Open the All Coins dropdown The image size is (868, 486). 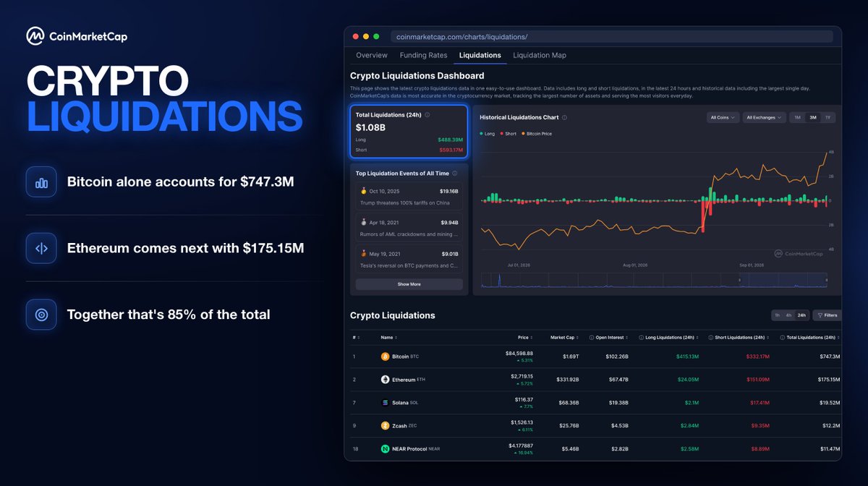723,117
